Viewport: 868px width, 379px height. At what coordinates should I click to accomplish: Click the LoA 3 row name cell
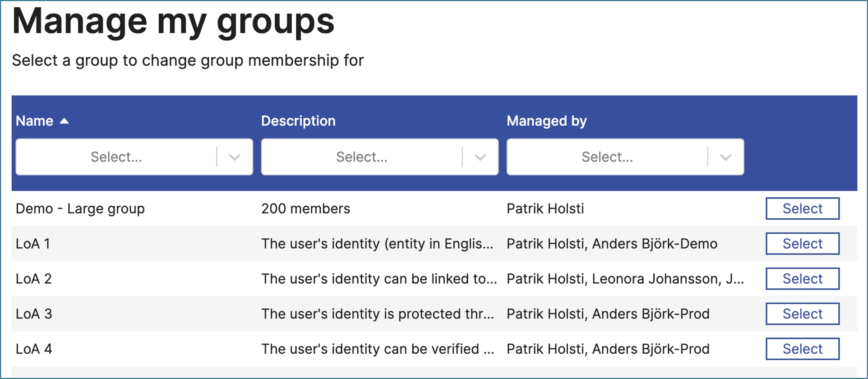pos(34,314)
